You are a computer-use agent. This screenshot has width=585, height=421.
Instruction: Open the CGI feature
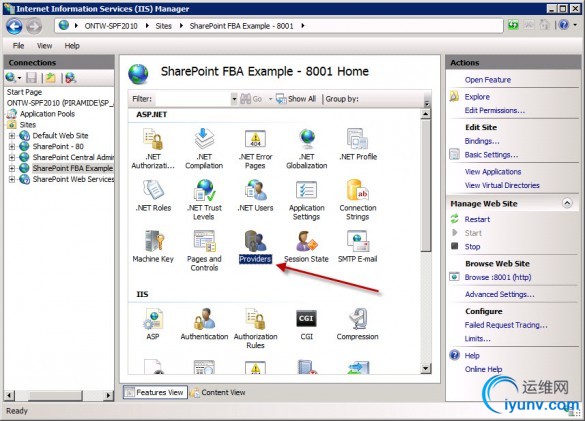point(306,324)
